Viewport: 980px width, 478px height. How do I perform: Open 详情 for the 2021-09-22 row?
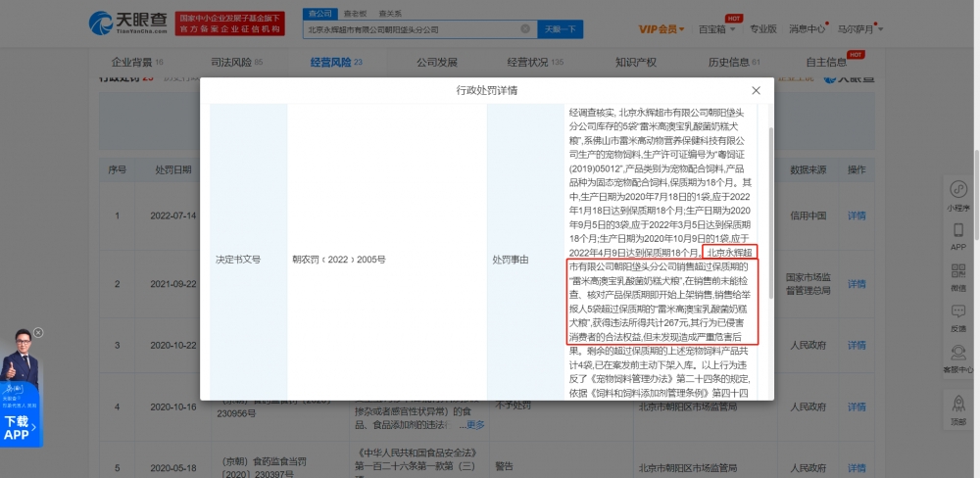pos(857,284)
